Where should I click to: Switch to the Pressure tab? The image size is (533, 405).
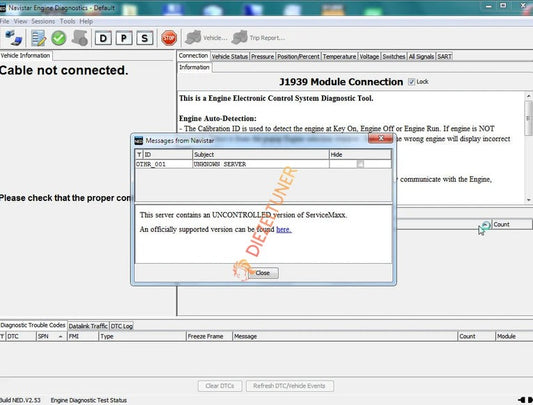[262, 56]
